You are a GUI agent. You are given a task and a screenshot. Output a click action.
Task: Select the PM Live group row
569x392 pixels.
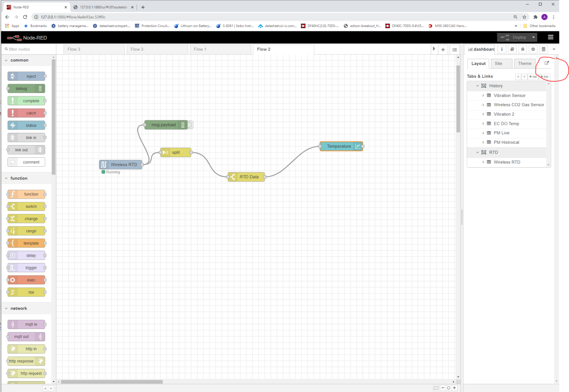[507, 133]
